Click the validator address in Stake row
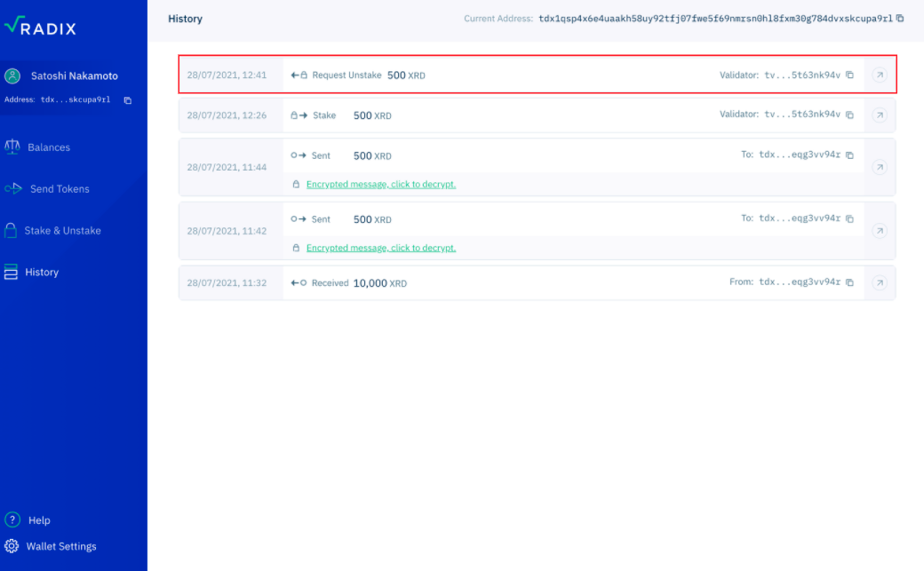Image resolution: width=924 pixels, height=571 pixels. 802,115
